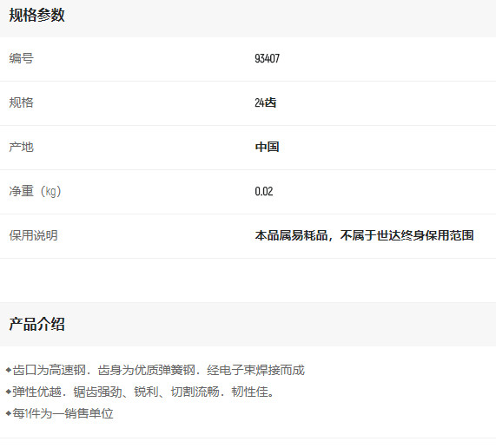Click the 0.02 net weight value
Screen dimensions: 496x448
click(264, 191)
